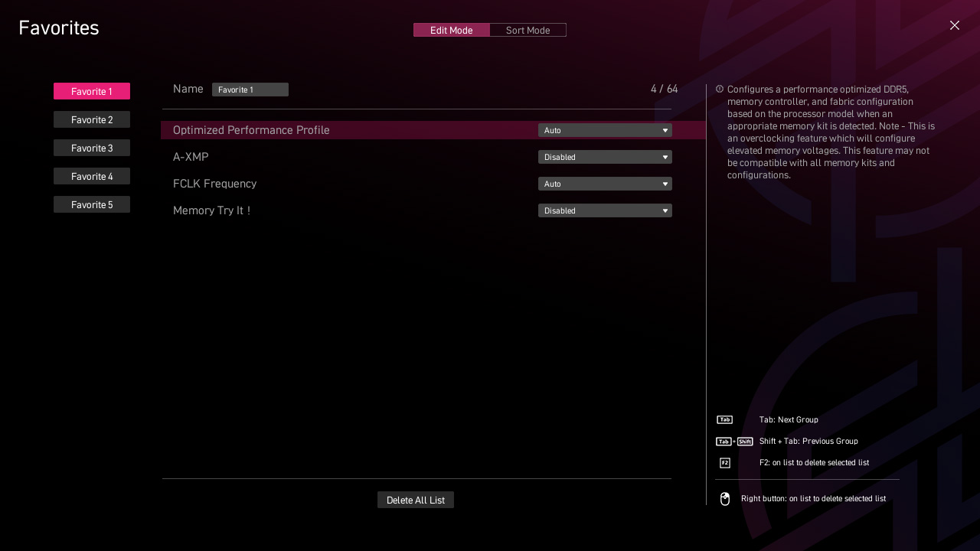Open the Favorite 3 group
Screen dimensions: 980x551
(92, 148)
